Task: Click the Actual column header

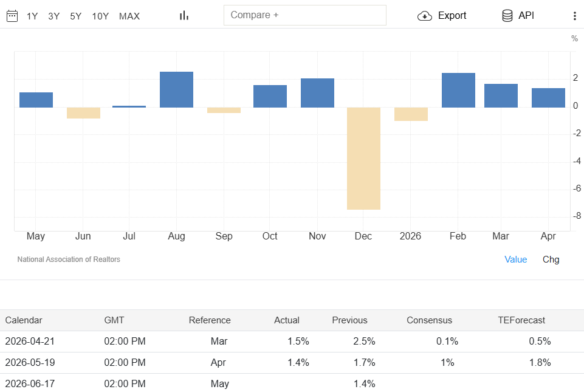Action: 287,320
